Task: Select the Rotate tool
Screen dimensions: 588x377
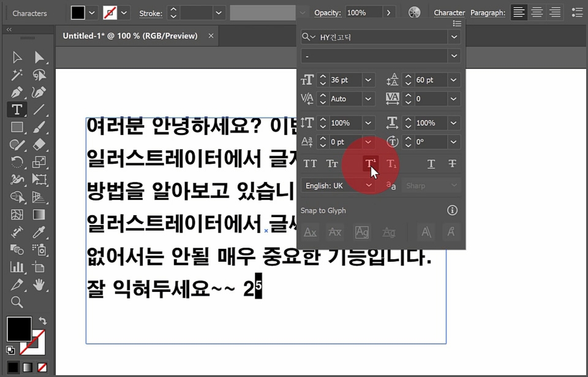Action: pyautogui.click(x=17, y=162)
